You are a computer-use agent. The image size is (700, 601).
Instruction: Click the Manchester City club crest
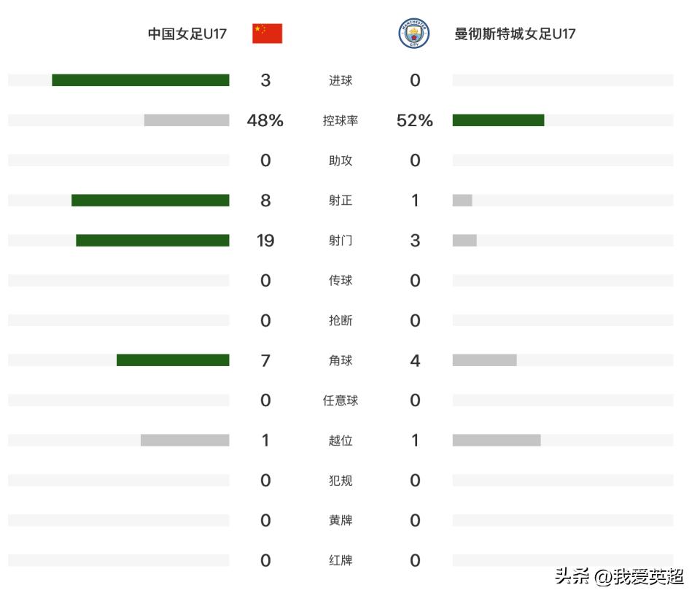pyautogui.click(x=414, y=33)
